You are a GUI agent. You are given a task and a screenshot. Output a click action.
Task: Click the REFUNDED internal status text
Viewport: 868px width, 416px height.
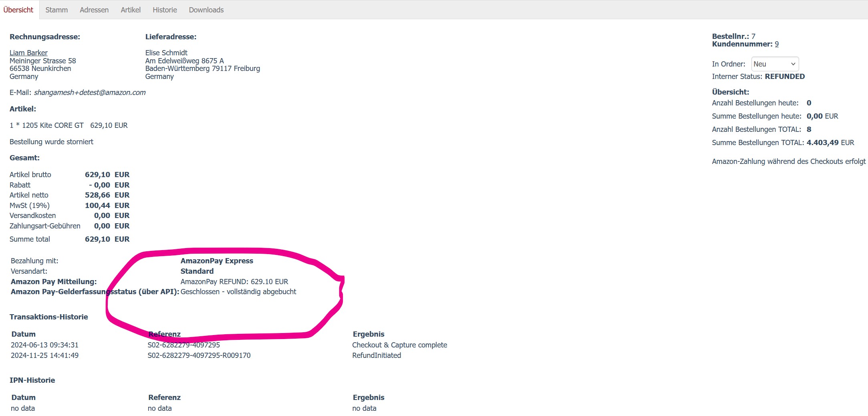(784, 77)
